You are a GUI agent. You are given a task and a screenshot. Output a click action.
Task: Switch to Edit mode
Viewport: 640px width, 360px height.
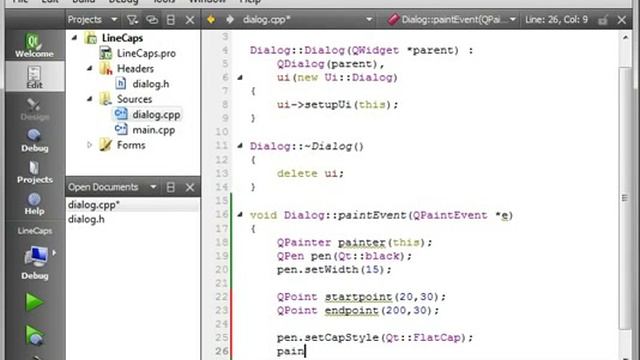coord(34,77)
